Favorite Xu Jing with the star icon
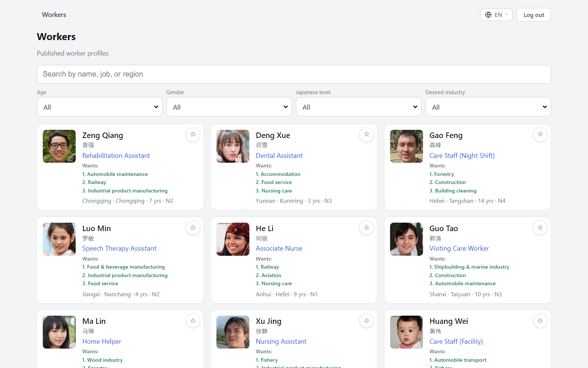588x368 pixels. [367, 321]
